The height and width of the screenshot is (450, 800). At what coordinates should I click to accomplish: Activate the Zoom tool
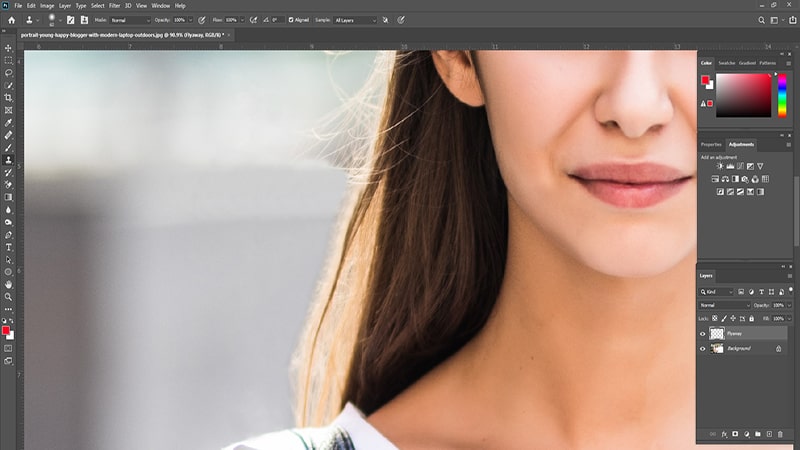[9, 297]
